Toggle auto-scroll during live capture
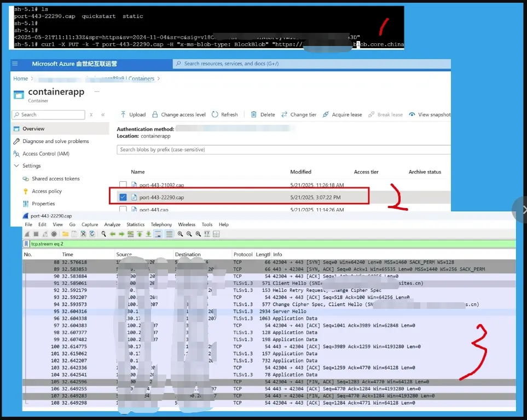 [158, 234]
